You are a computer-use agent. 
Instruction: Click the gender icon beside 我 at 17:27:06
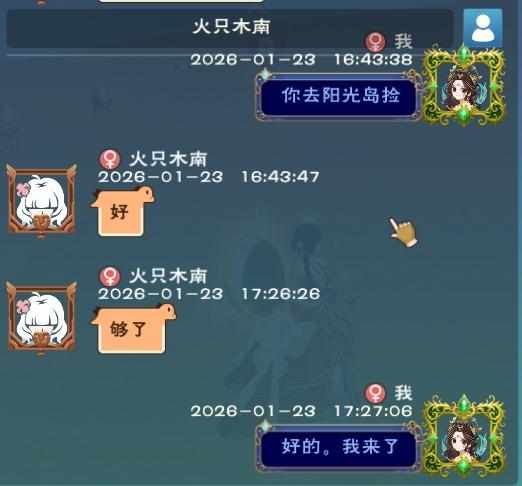pos(375,393)
